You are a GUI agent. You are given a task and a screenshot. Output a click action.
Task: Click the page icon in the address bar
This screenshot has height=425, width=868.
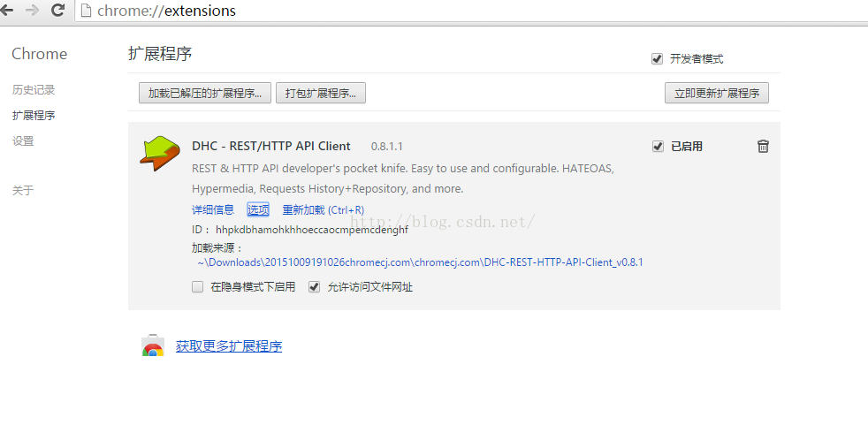pos(86,11)
